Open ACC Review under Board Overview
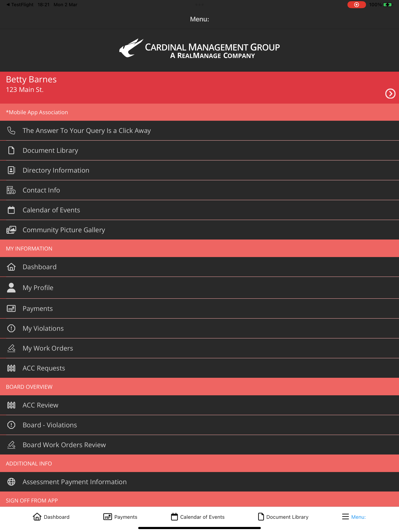399x532 pixels. 199,405
